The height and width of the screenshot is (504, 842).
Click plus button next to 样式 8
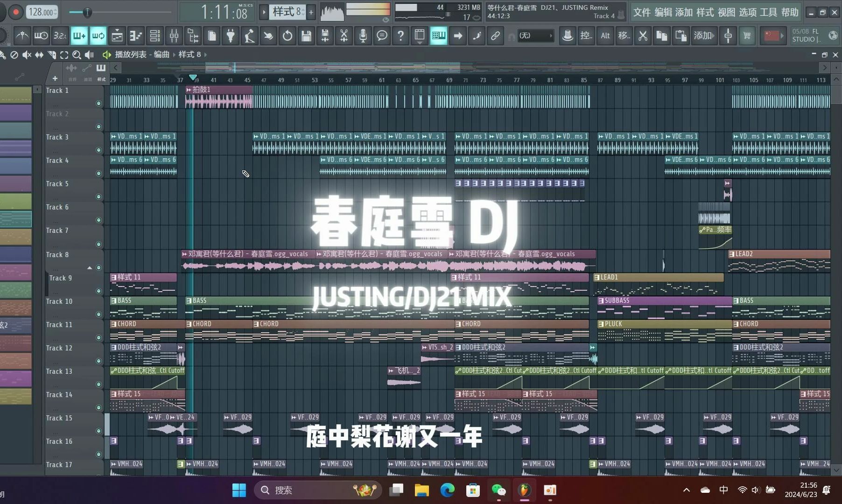(311, 12)
